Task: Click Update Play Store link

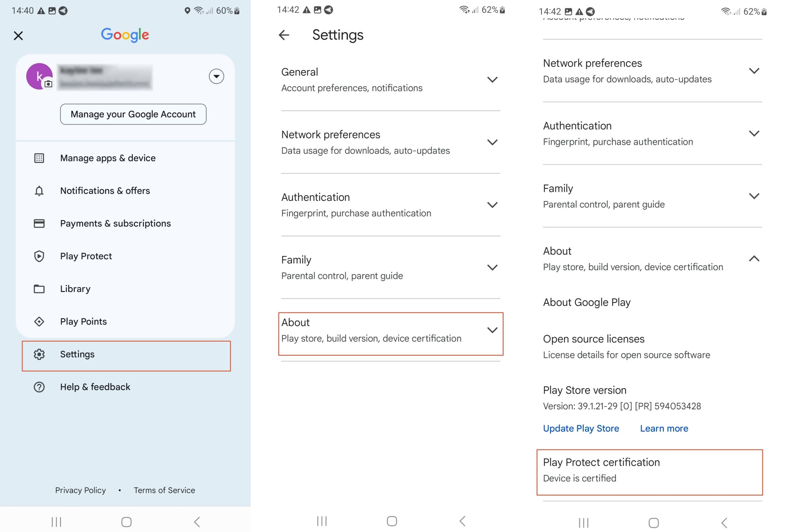Action: (x=581, y=428)
